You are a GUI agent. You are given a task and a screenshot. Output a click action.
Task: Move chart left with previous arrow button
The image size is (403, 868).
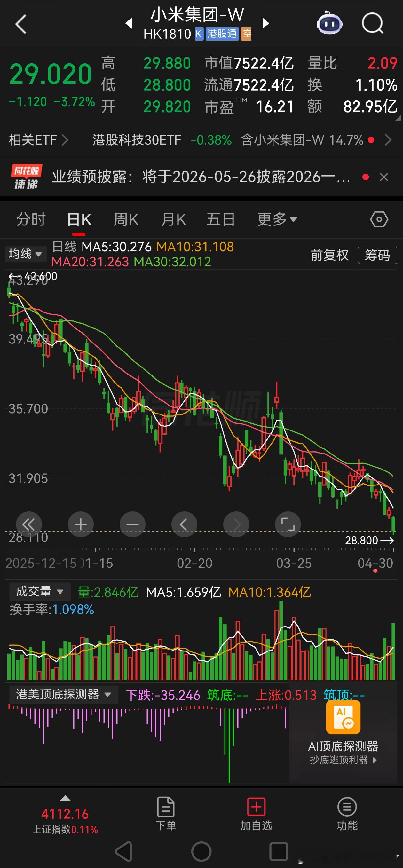(x=184, y=524)
